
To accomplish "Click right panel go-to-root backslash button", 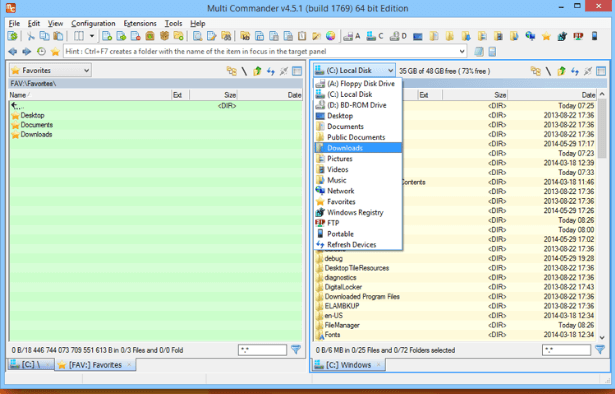I will [x=548, y=71].
